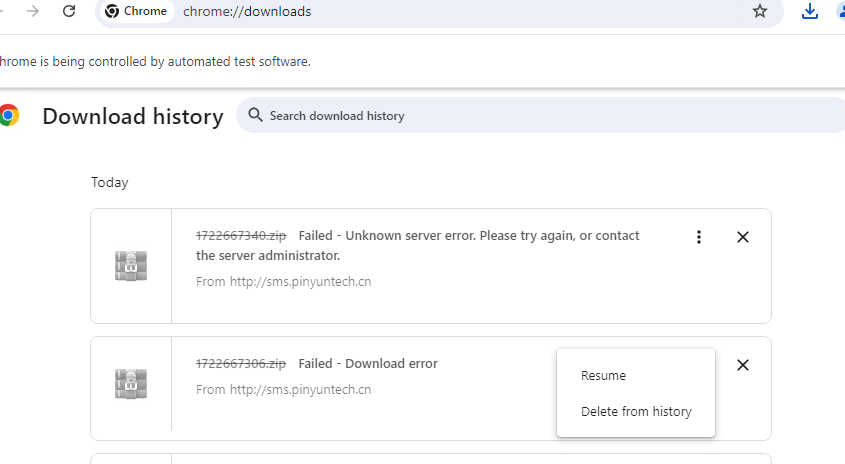Select Resume from the context menu
Screen dimensions: 845x464
pos(603,376)
